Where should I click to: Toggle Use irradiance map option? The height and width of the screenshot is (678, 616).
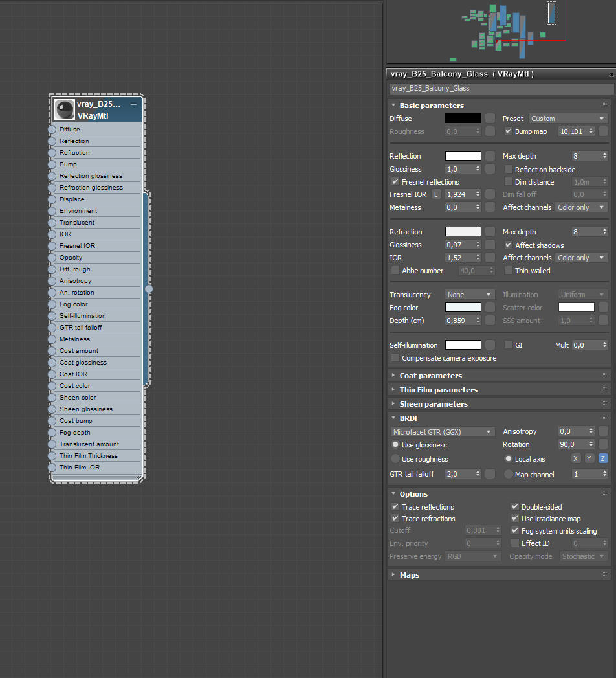point(515,519)
